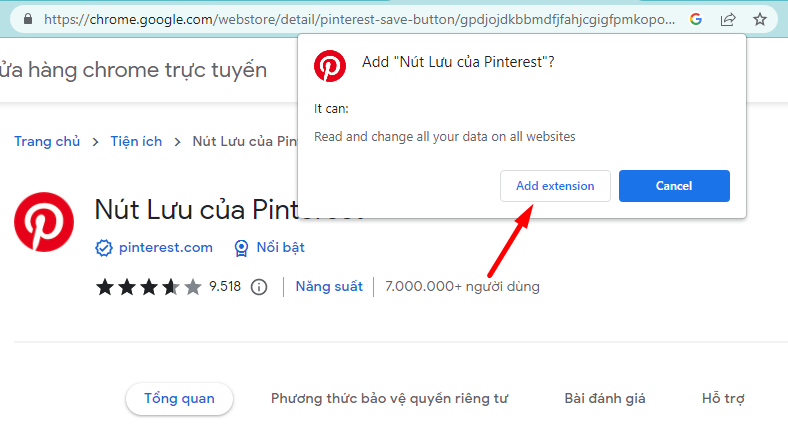Open the Google icon in address bar
Image resolution: width=788 pixels, height=434 pixels.
point(696,19)
